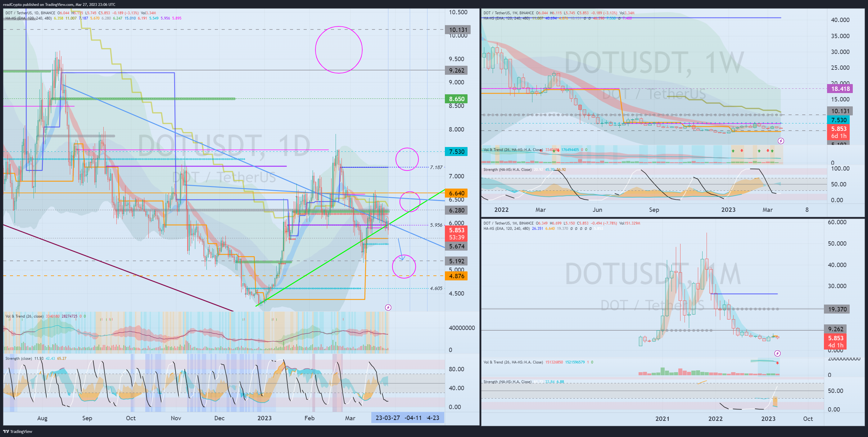Click the 19.370 label on monthly axis

click(x=837, y=309)
